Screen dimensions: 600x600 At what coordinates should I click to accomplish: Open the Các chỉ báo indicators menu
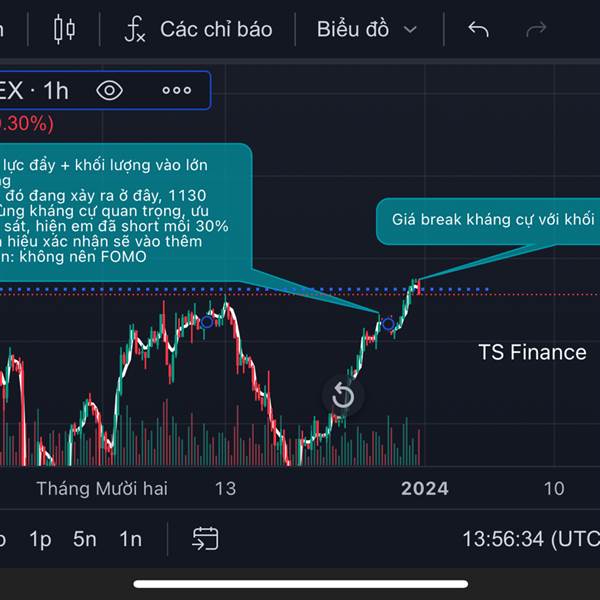click(216, 29)
